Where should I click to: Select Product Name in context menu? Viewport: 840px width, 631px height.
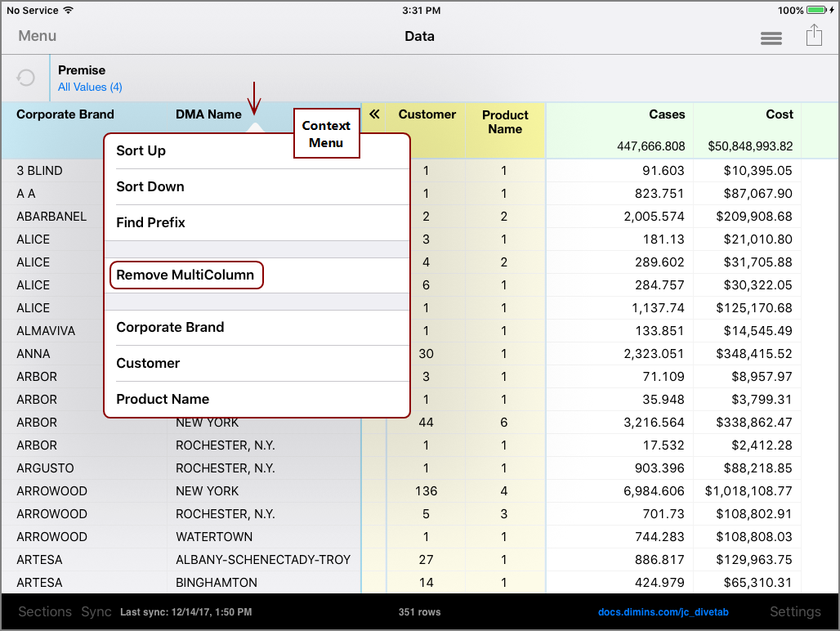[x=163, y=399]
